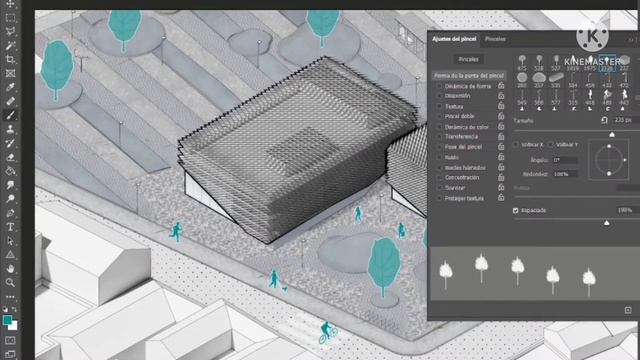Viewport: 640px width, 360px height.
Task: Select the Hand tool
Action: (x=10, y=269)
